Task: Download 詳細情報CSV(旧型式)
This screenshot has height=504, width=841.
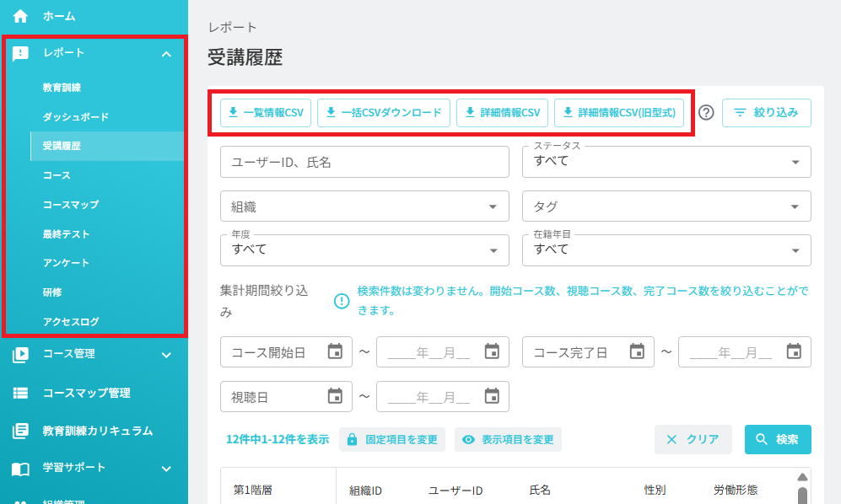Action: tap(619, 113)
